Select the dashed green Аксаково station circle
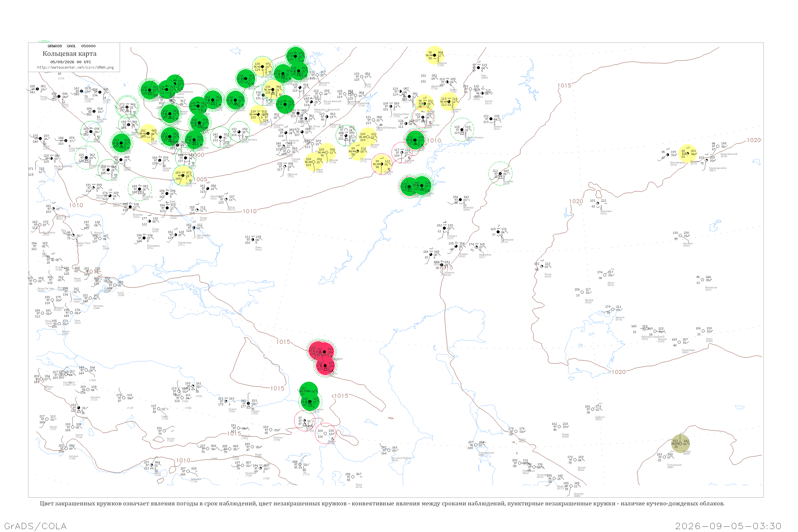This screenshot has width=798, height=532. (x=500, y=174)
